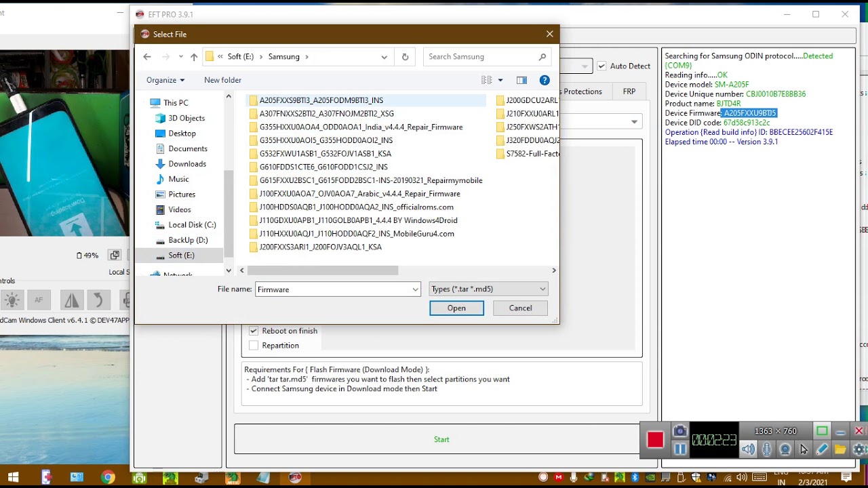This screenshot has width=868, height=488.
Task: Toggle mouse cursor capture in the recorder
Action: 804,449
